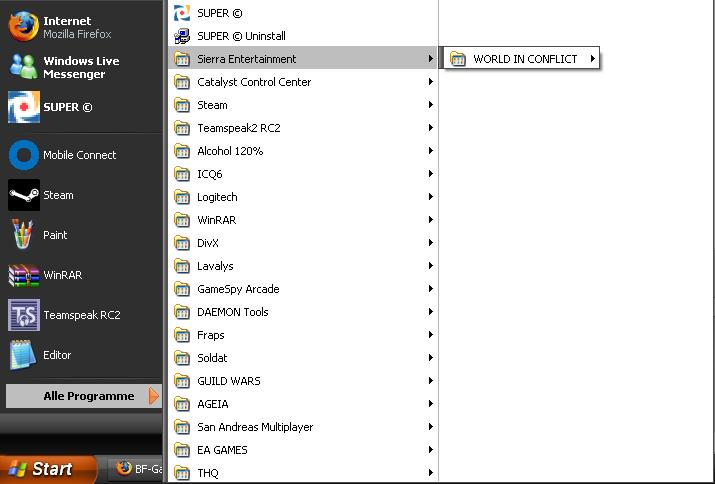Click the WinRAR folder label in programs list
This screenshot has height=484, width=715.
217,220
